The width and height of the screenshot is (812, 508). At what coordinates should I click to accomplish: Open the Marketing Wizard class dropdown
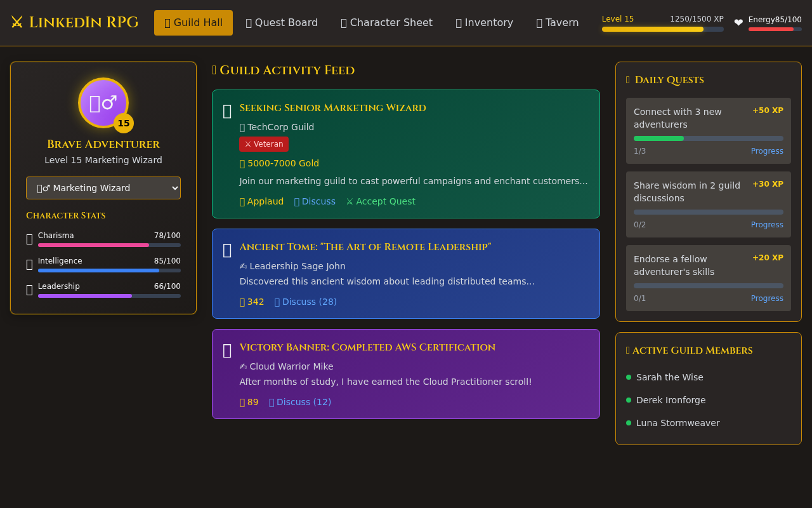pyautogui.click(x=103, y=188)
